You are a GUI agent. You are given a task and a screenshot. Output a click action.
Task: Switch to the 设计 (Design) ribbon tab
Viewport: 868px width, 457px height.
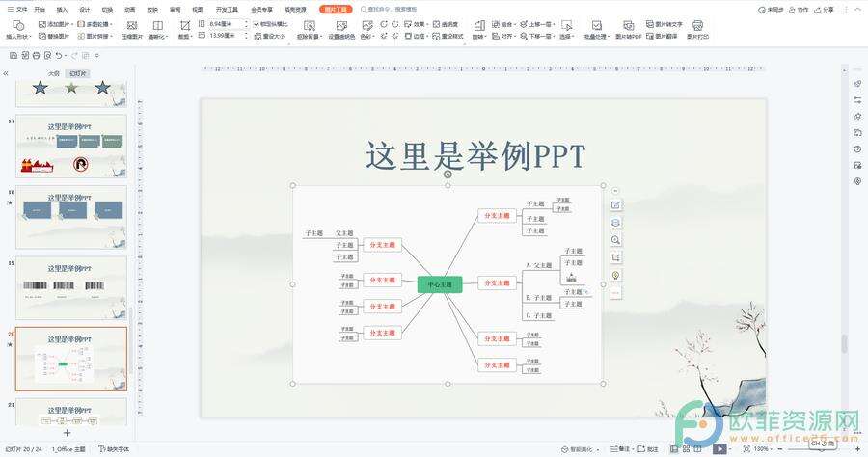(x=85, y=10)
